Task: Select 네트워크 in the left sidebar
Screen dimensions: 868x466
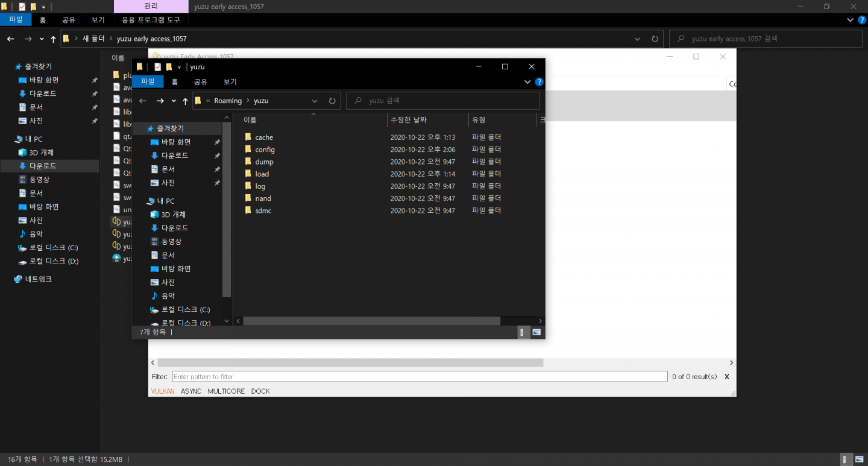Action: click(x=33, y=279)
